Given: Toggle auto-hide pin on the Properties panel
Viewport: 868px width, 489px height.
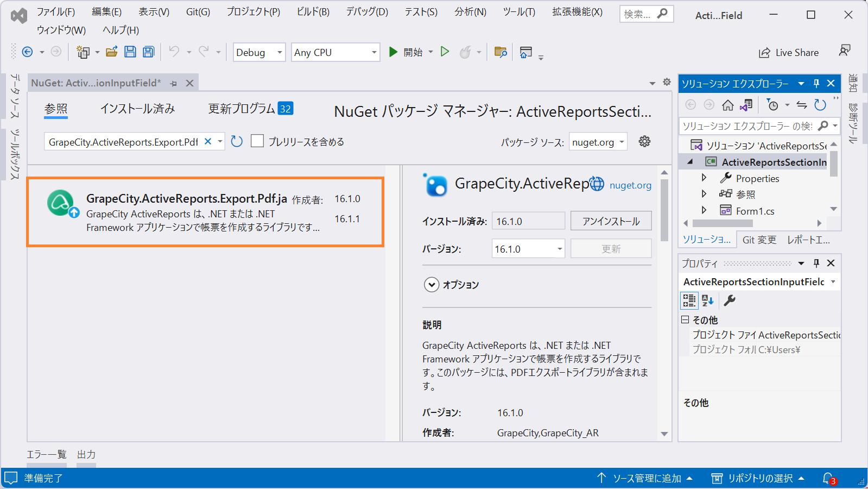Looking at the screenshot, I should pyautogui.click(x=816, y=263).
